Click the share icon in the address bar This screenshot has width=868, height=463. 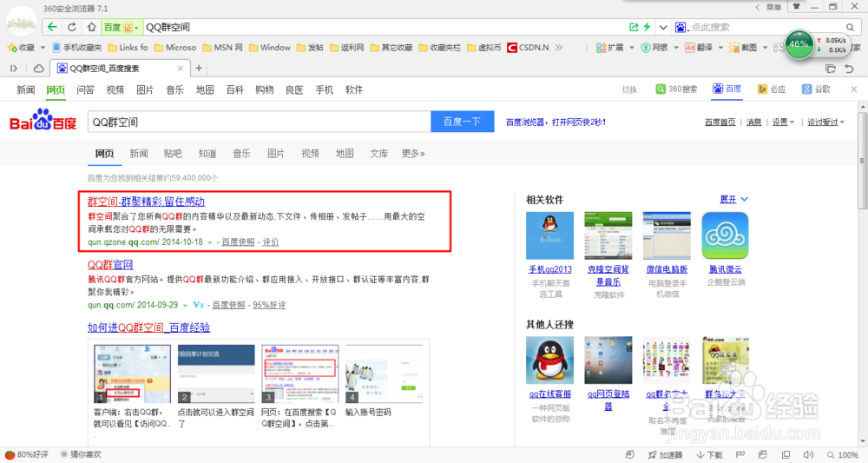point(634,27)
